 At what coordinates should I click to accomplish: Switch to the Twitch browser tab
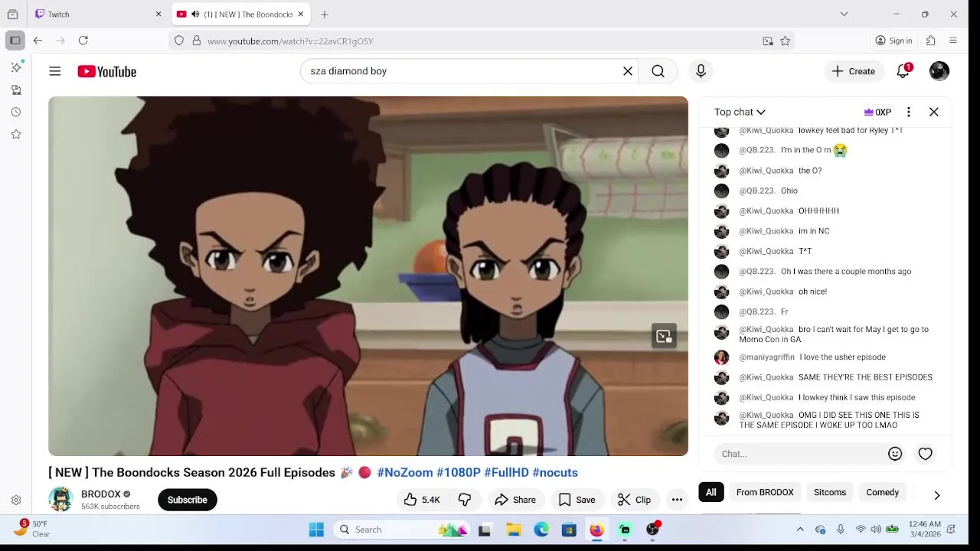click(100, 14)
